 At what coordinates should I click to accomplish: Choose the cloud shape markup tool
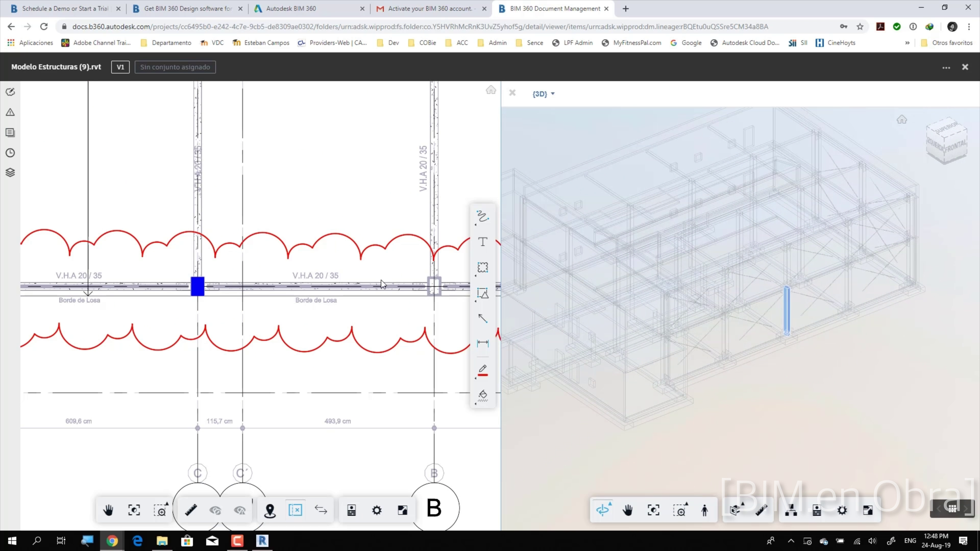click(x=482, y=268)
